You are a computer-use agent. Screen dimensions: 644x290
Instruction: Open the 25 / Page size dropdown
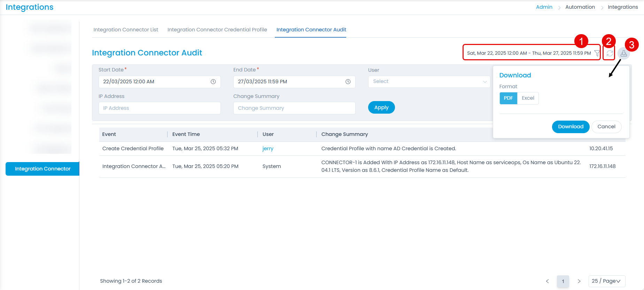coord(606,281)
